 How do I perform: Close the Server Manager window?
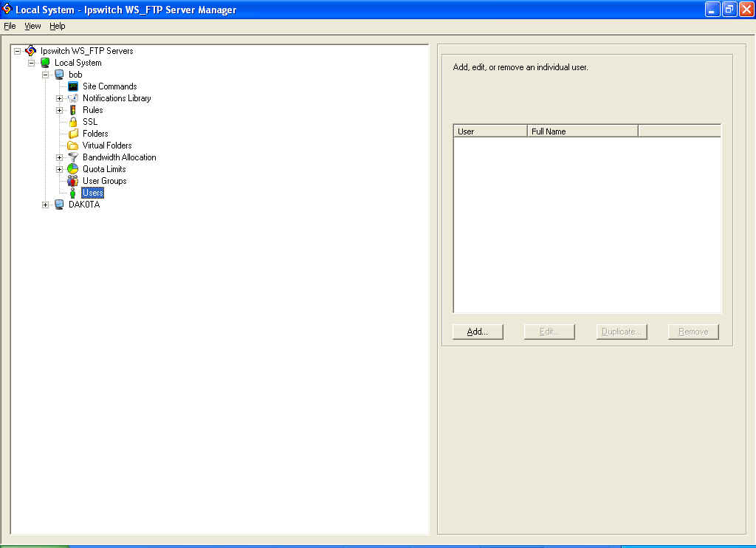click(747, 9)
